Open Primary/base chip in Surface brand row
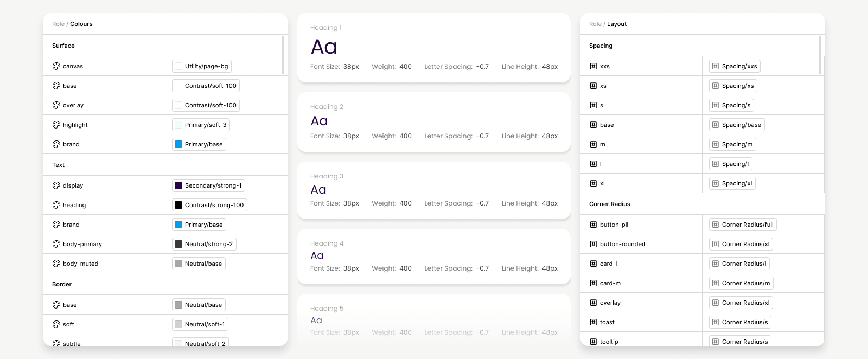This screenshot has width=868, height=359. pos(199,144)
